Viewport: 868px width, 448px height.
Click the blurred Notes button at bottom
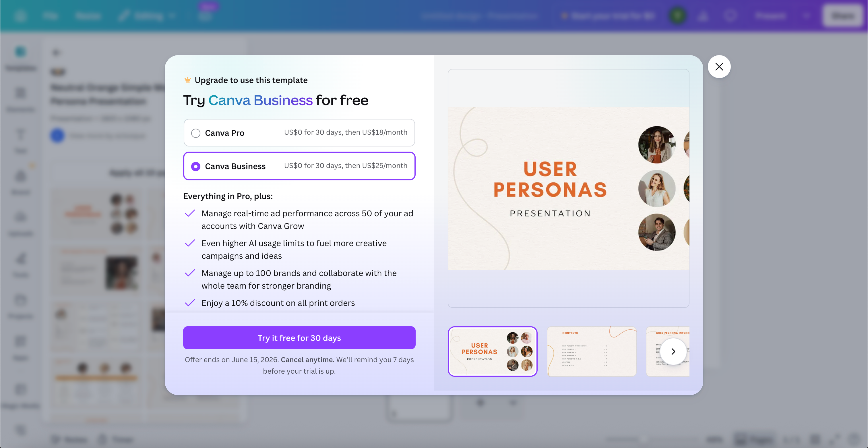(69, 439)
